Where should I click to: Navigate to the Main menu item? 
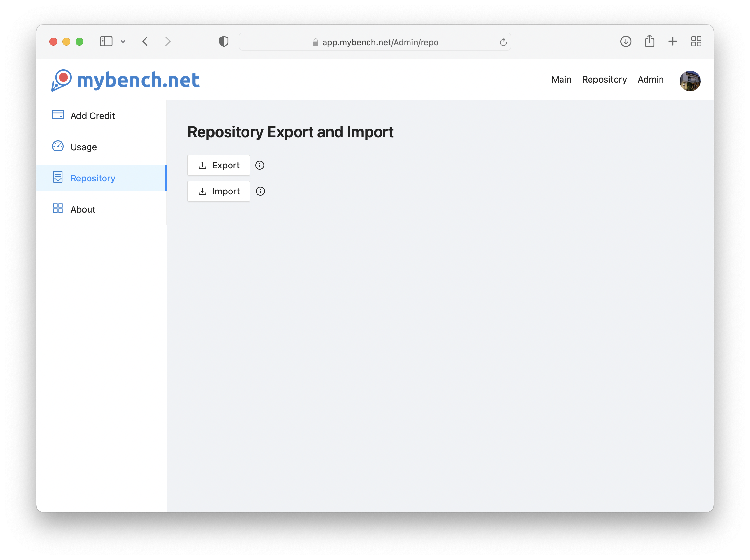[x=561, y=79]
